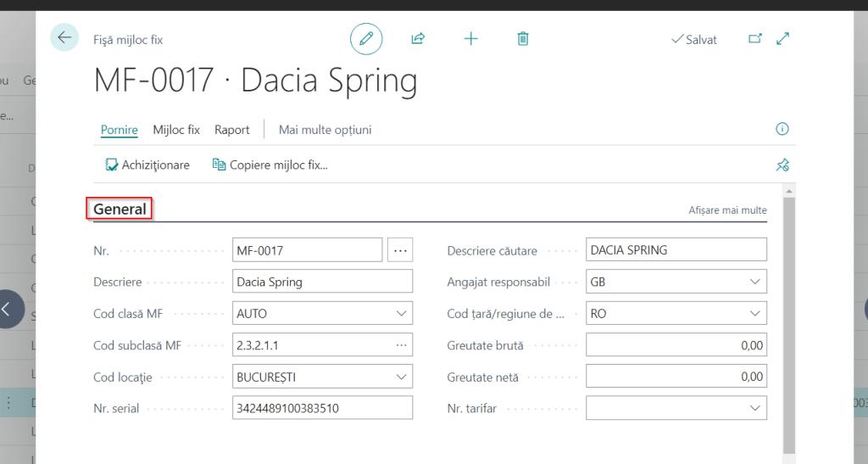Click the pencil edit icon
The height and width of the screenshot is (464, 868).
pyautogui.click(x=366, y=39)
